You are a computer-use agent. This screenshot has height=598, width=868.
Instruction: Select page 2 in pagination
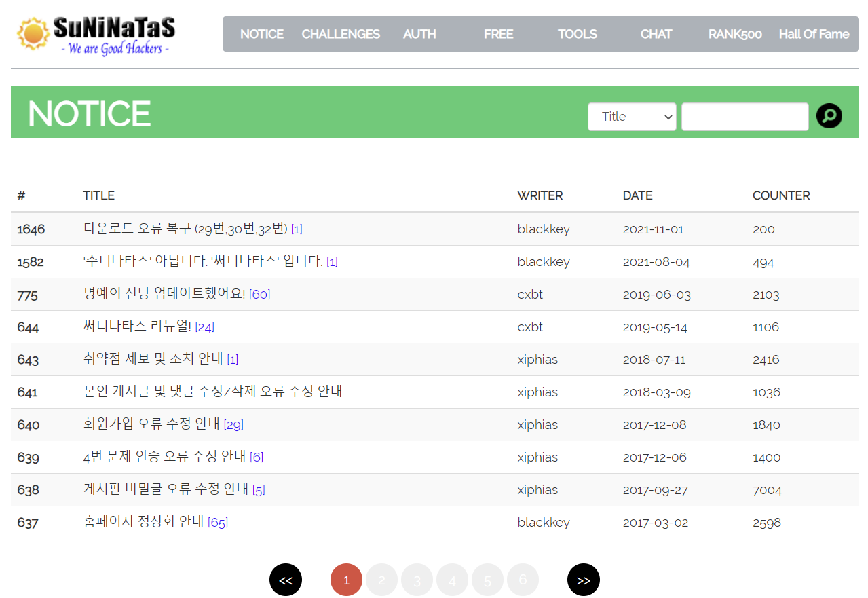pyautogui.click(x=381, y=580)
